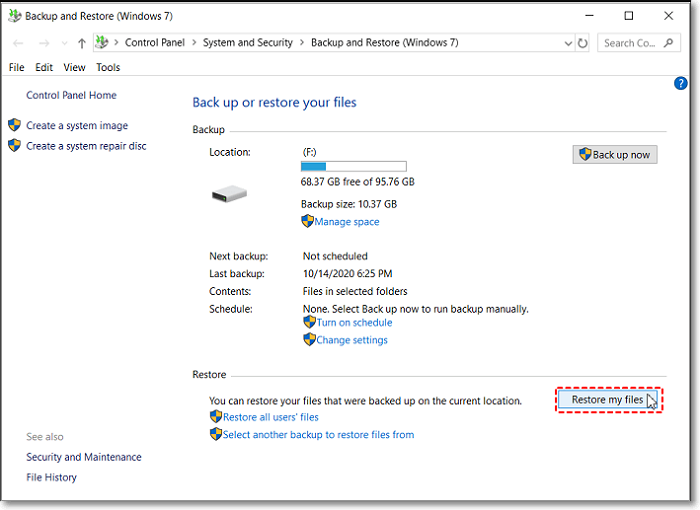Image resolution: width=700 pixels, height=510 pixels.
Task: Open the File menu
Action: (x=16, y=67)
